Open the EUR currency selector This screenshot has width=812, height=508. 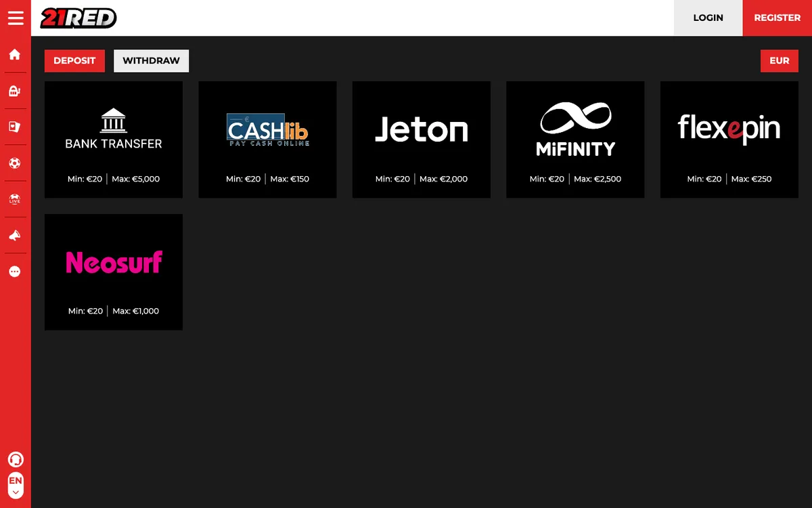(x=780, y=60)
